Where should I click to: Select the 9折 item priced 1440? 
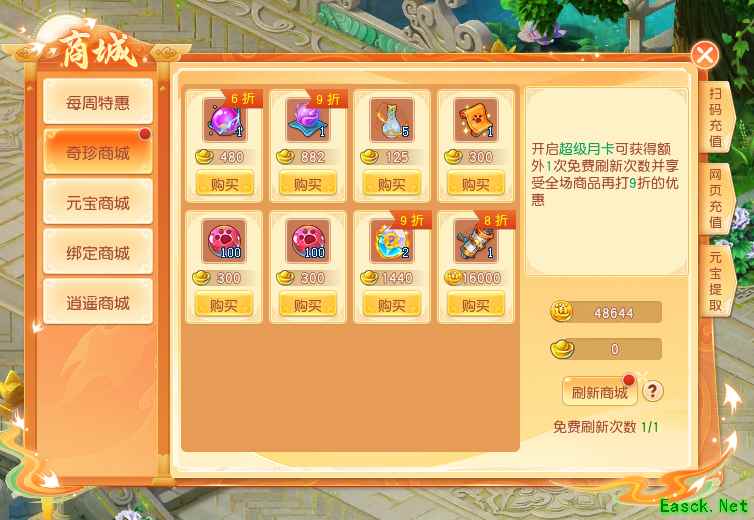pos(391,241)
